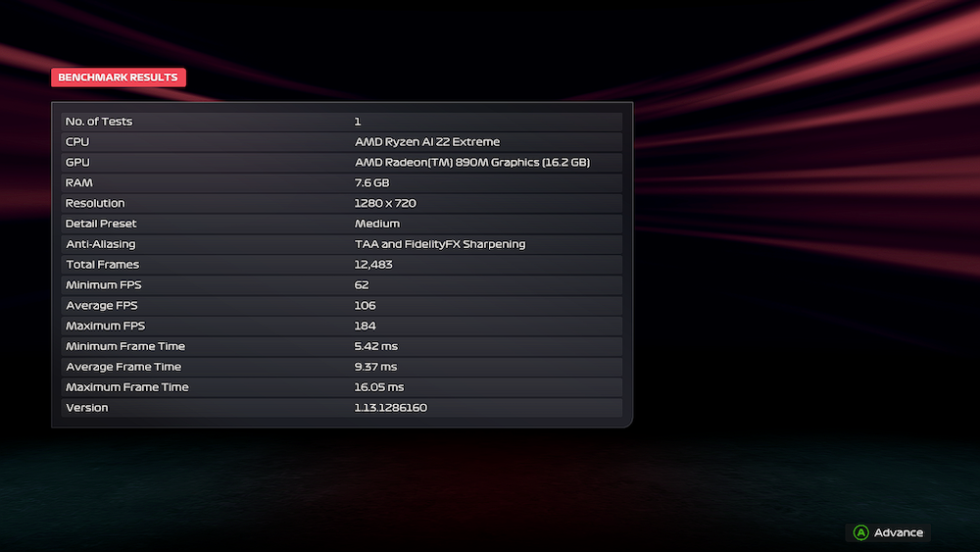Click the CPU row showing AMD Ryzen
The image size is (980, 552).
[x=341, y=142]
